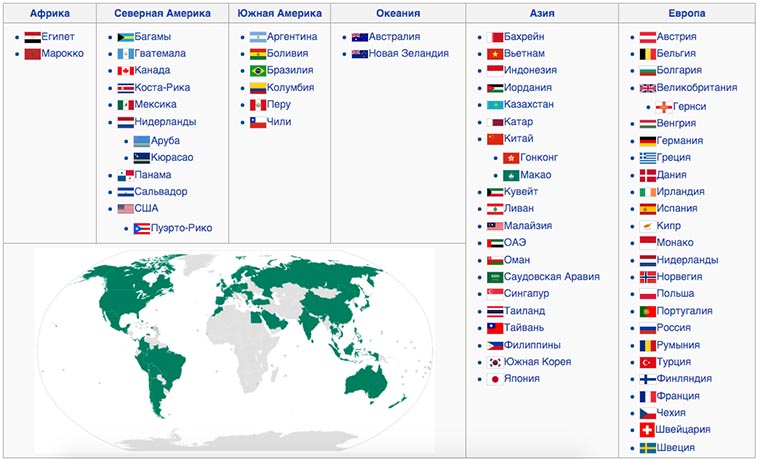The width and height of the screenshot is (760, 459).
Task: Open the Европа header link
Action: click(687, 14)
